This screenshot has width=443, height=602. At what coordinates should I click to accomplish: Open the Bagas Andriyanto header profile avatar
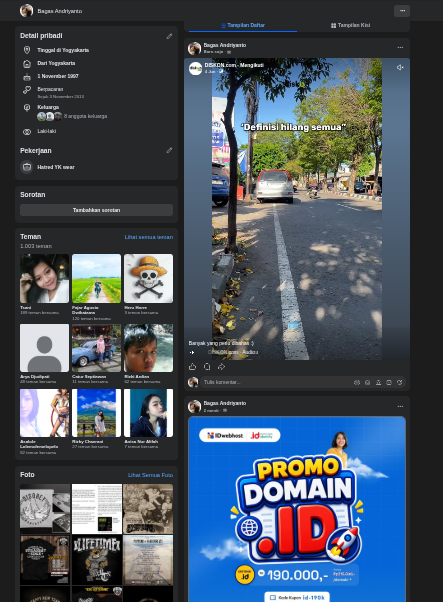[26, 11]
